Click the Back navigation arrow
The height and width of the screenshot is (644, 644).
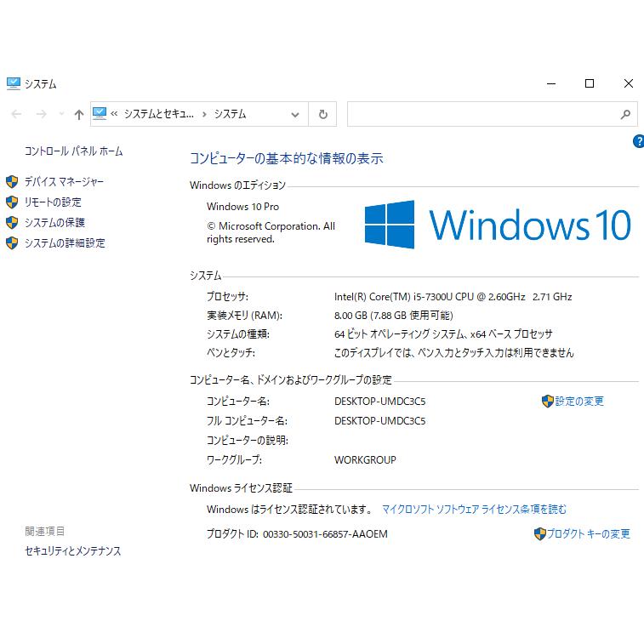pyautogui.click(x=16, y=114)
